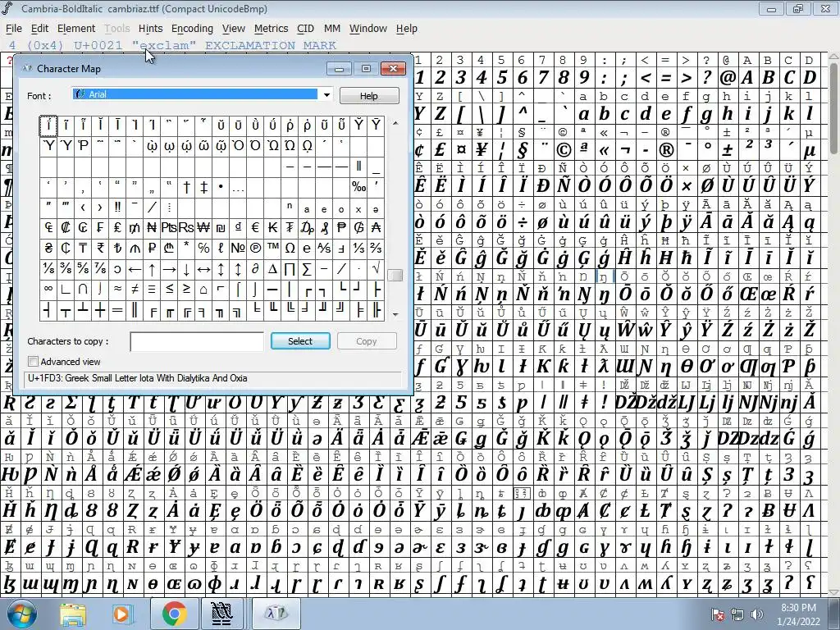Pick the infinity ∞ character
Screen dimensions: 840x630
tap(48, 290)
